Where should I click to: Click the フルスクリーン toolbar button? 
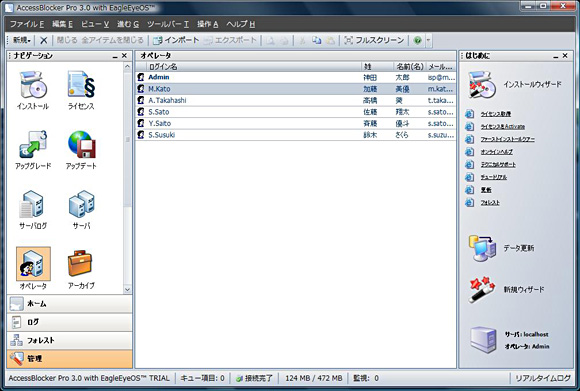click(x=374, y=40)
